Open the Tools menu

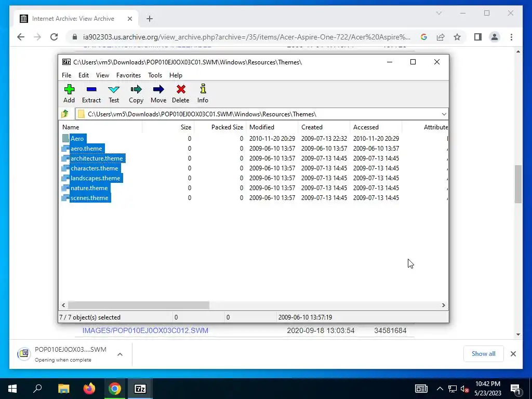tap(155, 75)
